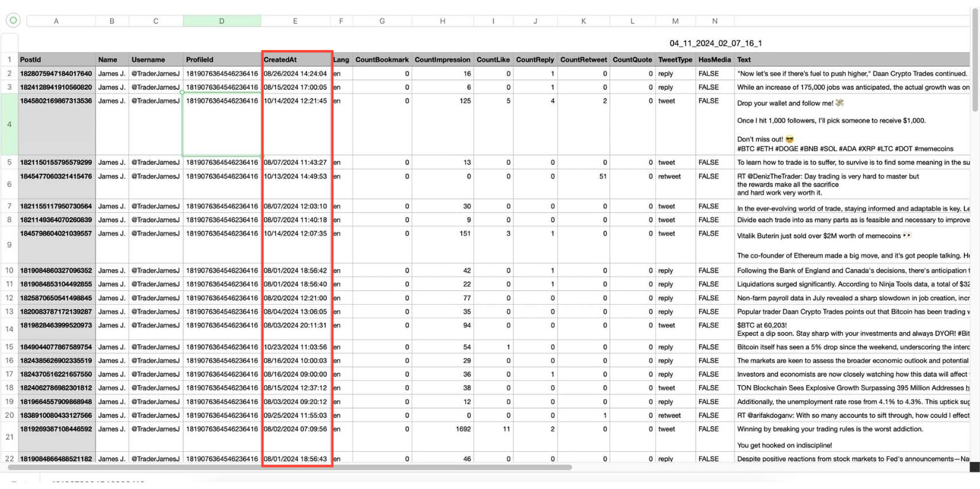Select the CountImpression header cell

point(442,60)
